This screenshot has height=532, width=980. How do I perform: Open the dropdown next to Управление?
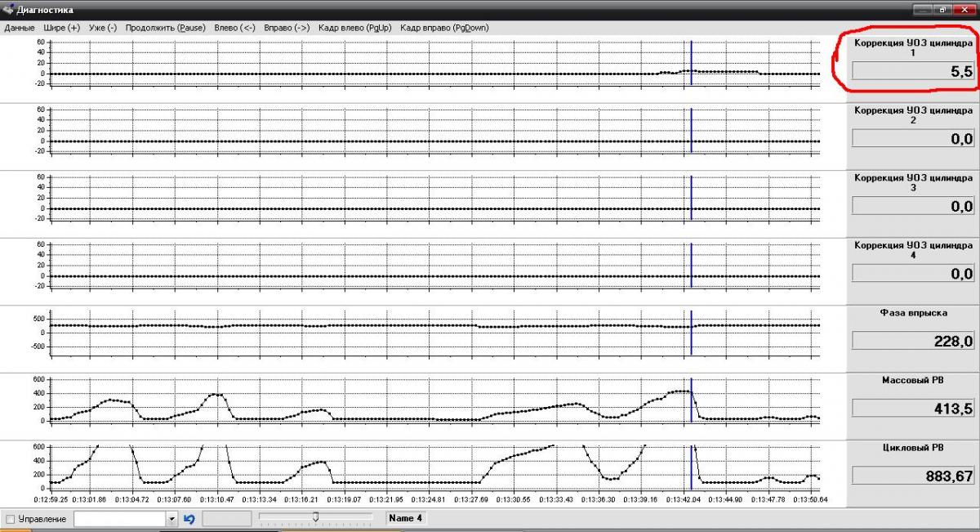(171, 519)
